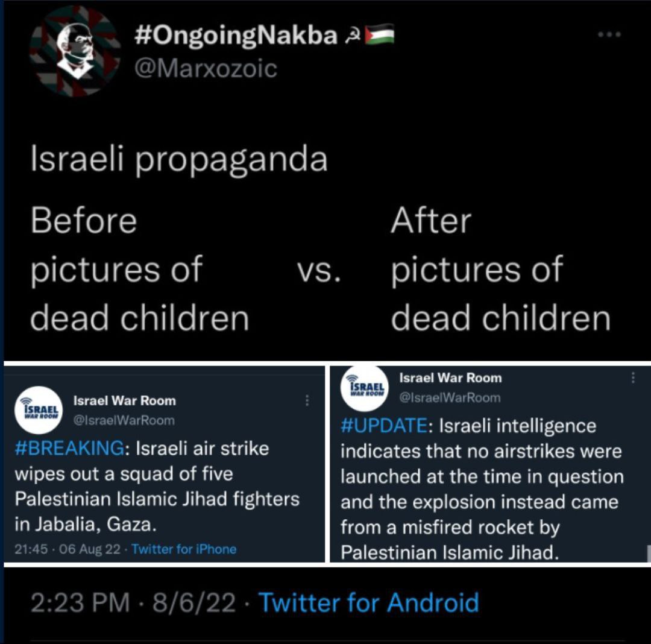The height and width of the screenshot is (644, 651).
Task: Click the Israel War Room logo in left tweet
Action: click(38, 410)
